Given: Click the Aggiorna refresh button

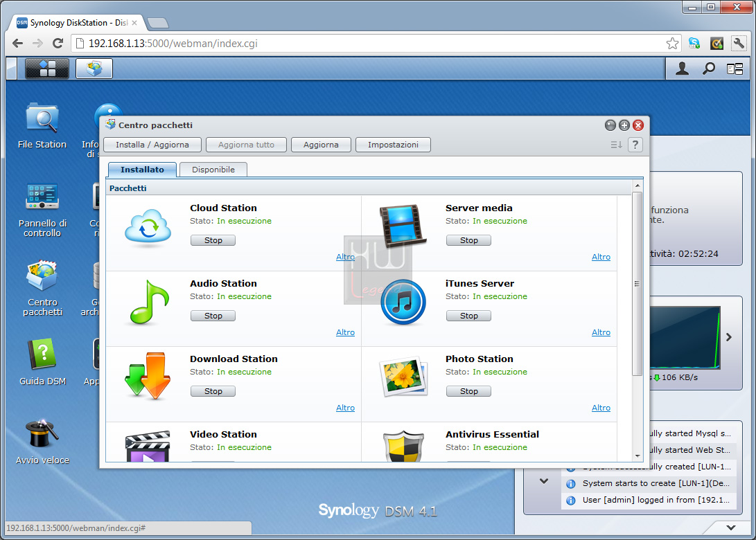Looking at the screenshot, I should tap(321, 145).
